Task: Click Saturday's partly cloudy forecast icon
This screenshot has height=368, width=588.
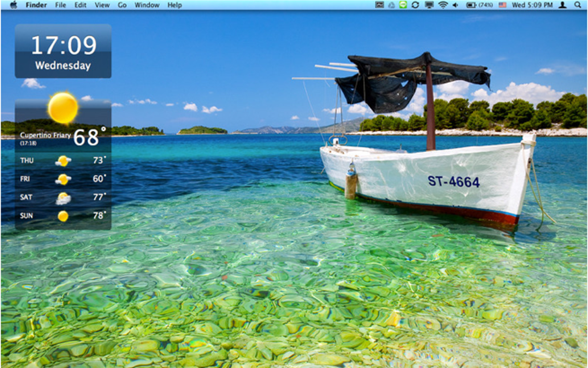Action: tap(62, 197)
